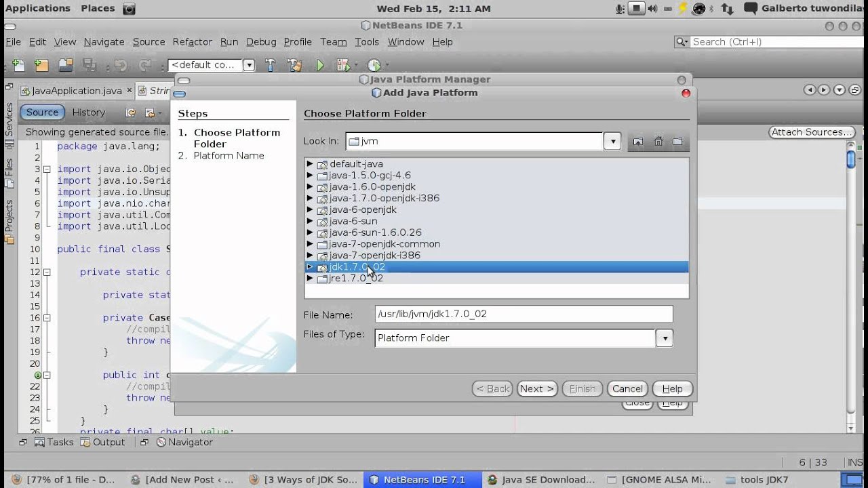The height and width of the screenshot is (488, 868).
Task: Click the File Name path field
Action: pos(524,314)
